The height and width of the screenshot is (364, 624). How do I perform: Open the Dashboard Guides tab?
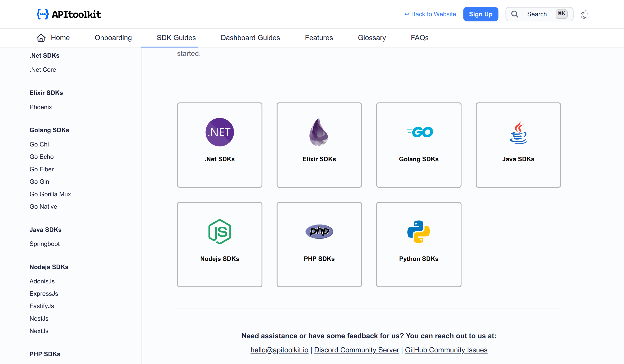tap(250, 38)
